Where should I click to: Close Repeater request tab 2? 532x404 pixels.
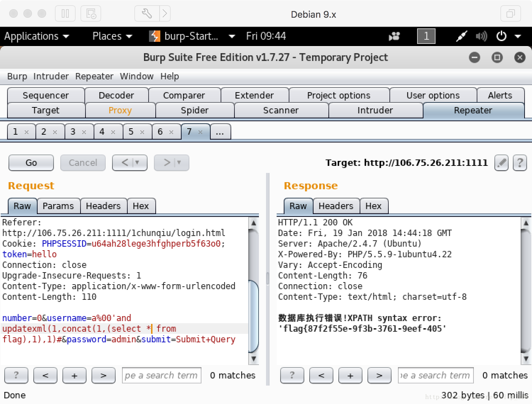55,132
